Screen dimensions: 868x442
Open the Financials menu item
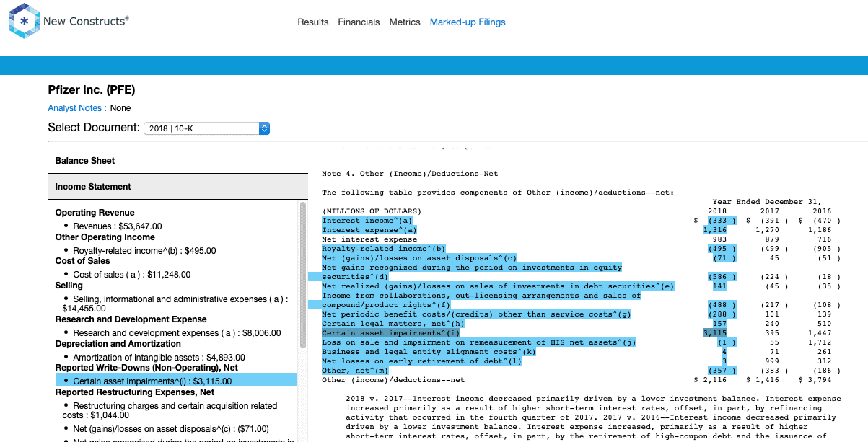click(359, 22)
